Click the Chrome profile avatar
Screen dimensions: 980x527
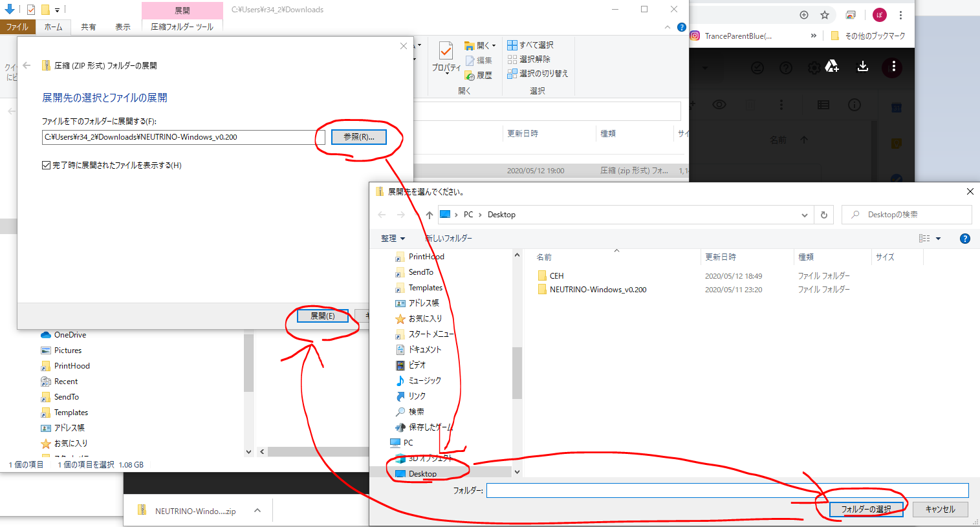point(879,15)
